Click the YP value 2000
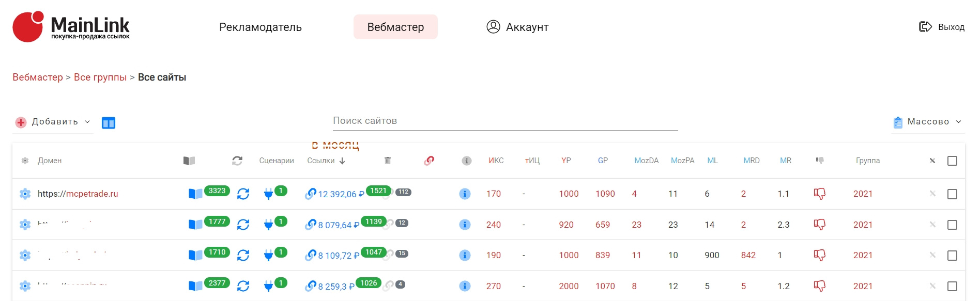Screen dimensions: 980x301 [x=569, y=286]
